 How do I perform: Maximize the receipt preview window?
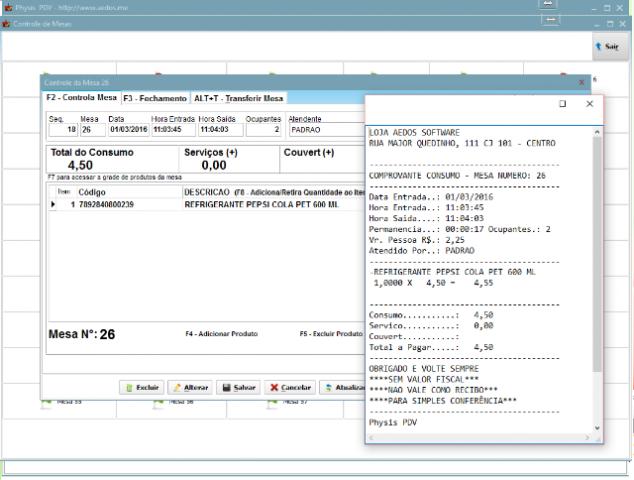tap(562, 104)
